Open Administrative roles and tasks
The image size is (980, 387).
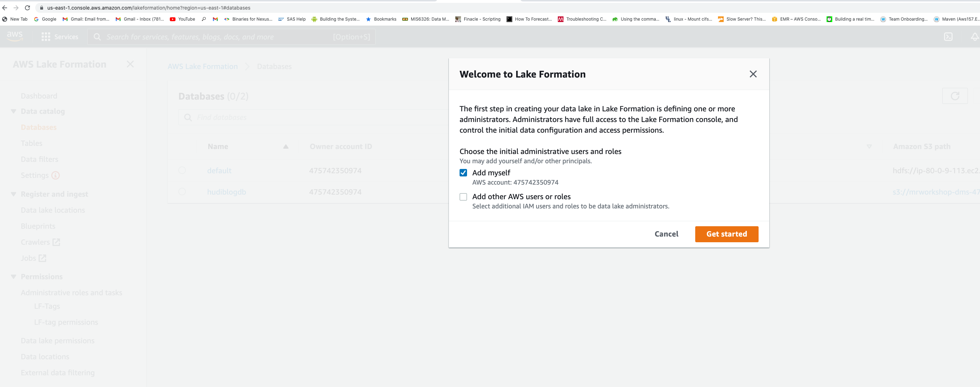coord(71,292)
